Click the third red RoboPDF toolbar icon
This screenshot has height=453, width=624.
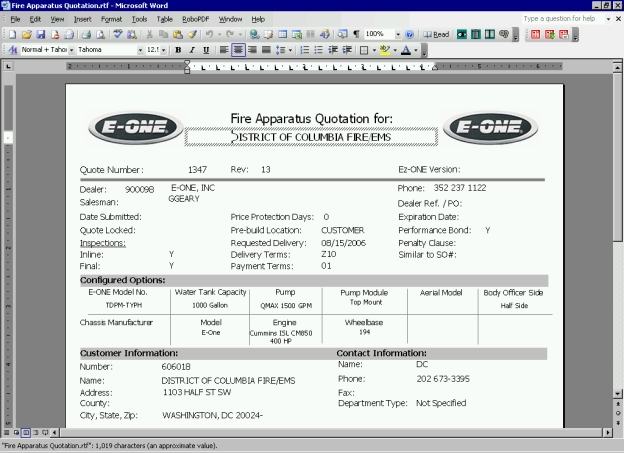point(564,35)
